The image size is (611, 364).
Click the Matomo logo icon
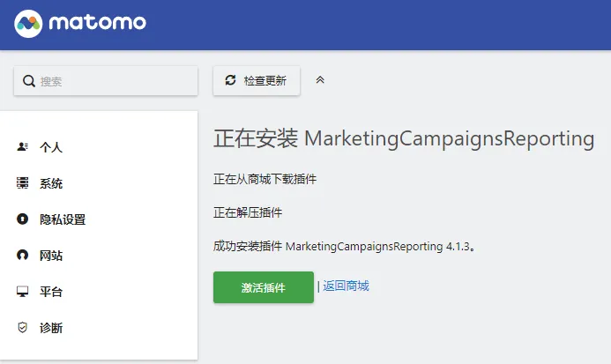click(x=29, y=22)
